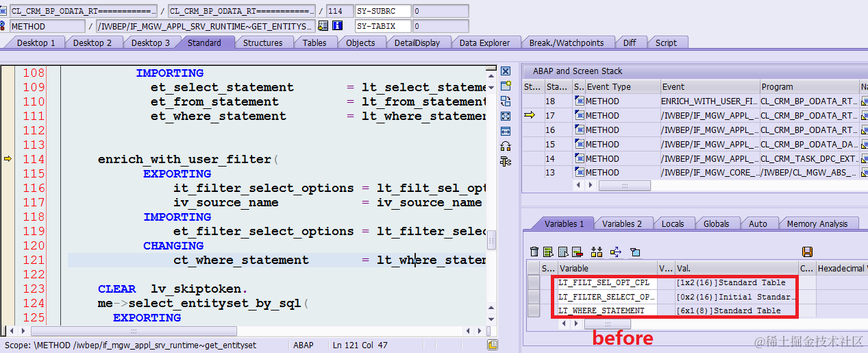
Task: Click the LT_WHERE_STATEMENT variable name cell
Action: (608, 311)
